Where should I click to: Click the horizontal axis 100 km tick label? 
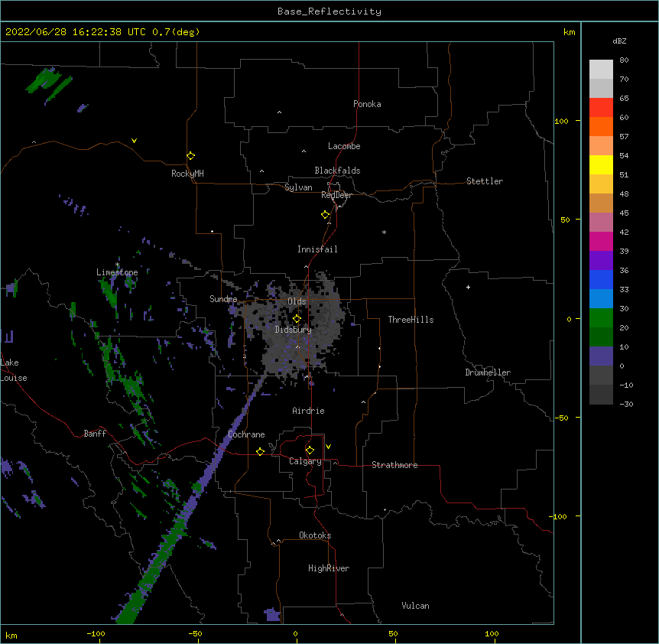[x=492, y=633]
